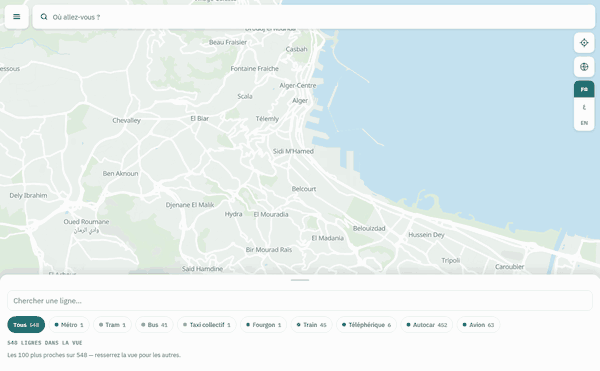Click the Hydra map label
This screenshot has width=600, height=371.
click(233, 214)
